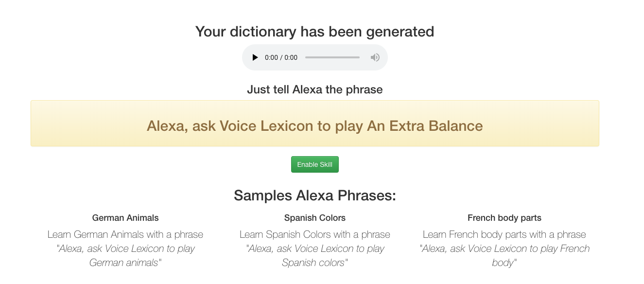Open the Spanish Colors sample

point(314,218)
